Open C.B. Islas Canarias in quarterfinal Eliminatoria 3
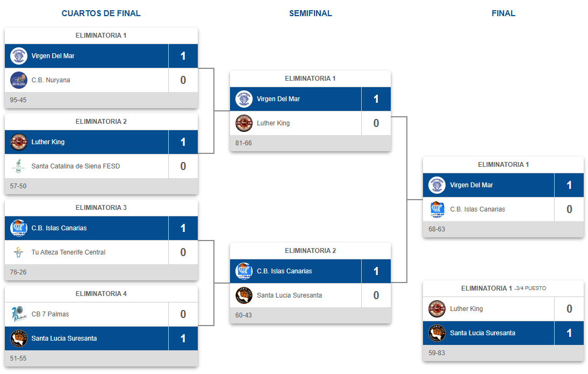 pyautogui.click(x=59, y=228)
